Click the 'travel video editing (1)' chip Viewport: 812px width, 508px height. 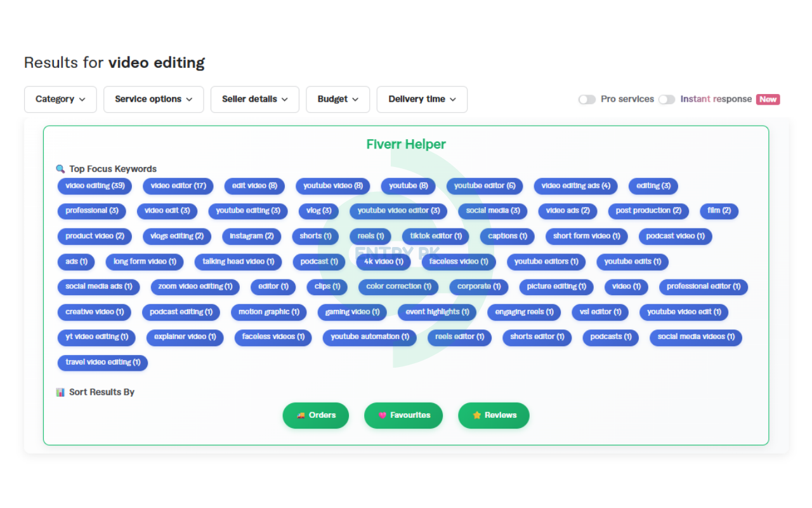pos(103,363)
